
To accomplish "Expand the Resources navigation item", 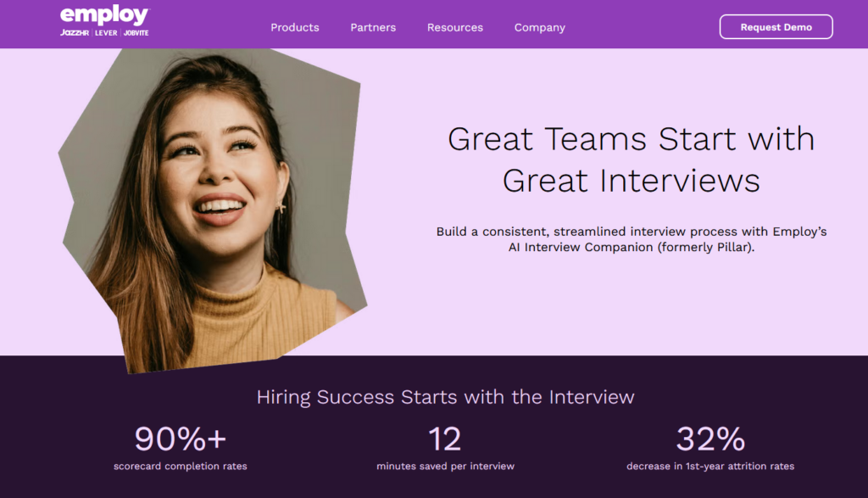I will tap(455, 27).
